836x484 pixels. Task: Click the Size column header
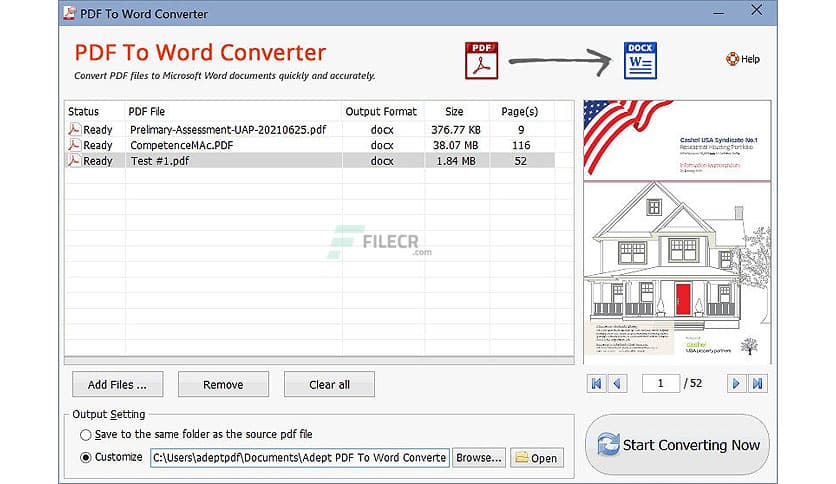[454, 111]
